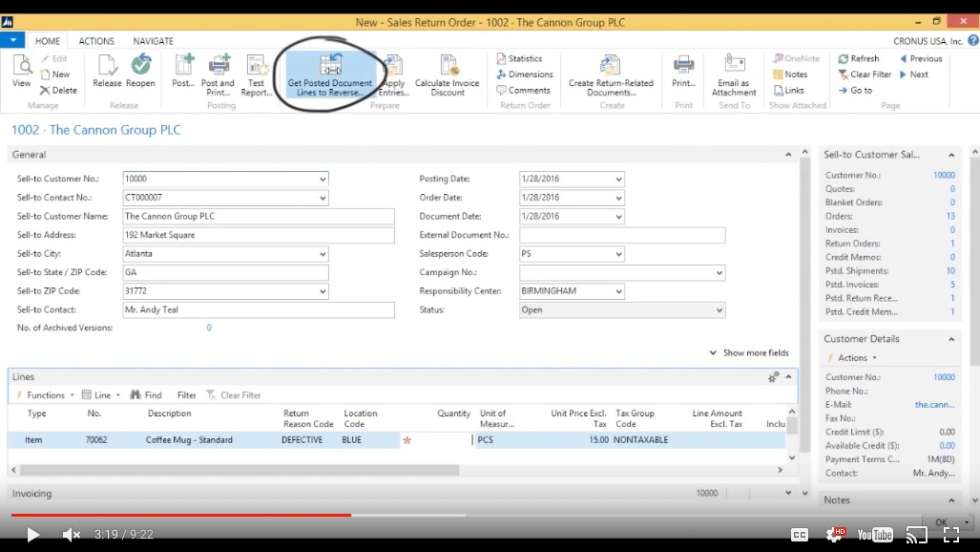Click the Go to page action
The height and width of the screenshot is (552, 980).
(855, 90)
